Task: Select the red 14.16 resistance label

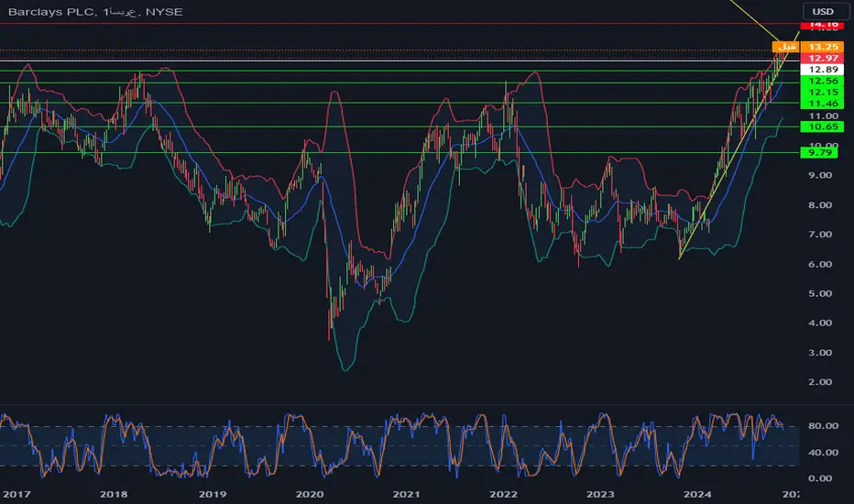Action: click(x=823, y=25)
